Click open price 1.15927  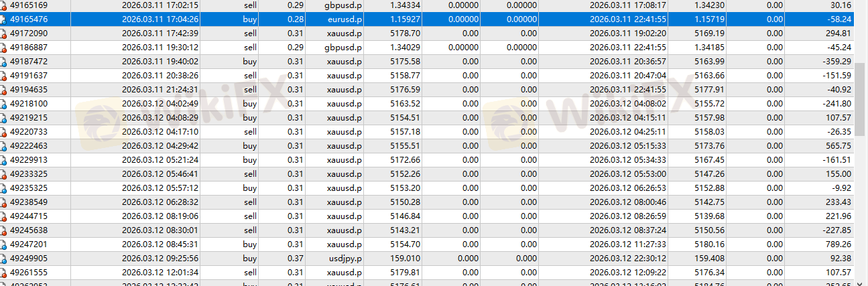click(x=405, y=19)
